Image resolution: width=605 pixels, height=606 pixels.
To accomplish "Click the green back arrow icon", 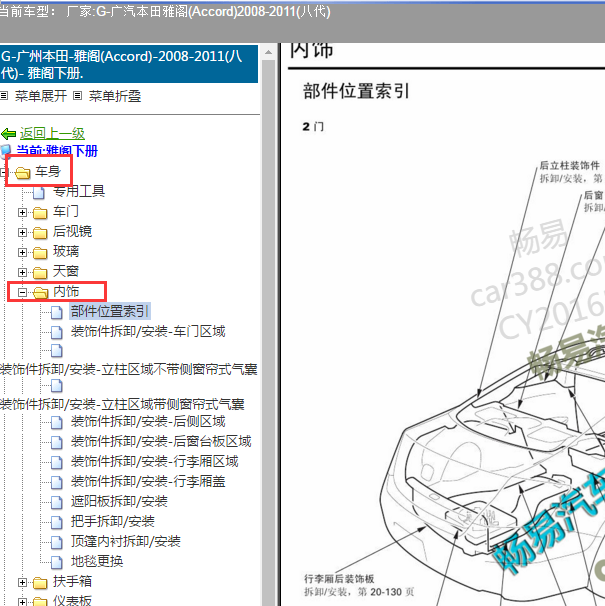I will coord(9,134).
